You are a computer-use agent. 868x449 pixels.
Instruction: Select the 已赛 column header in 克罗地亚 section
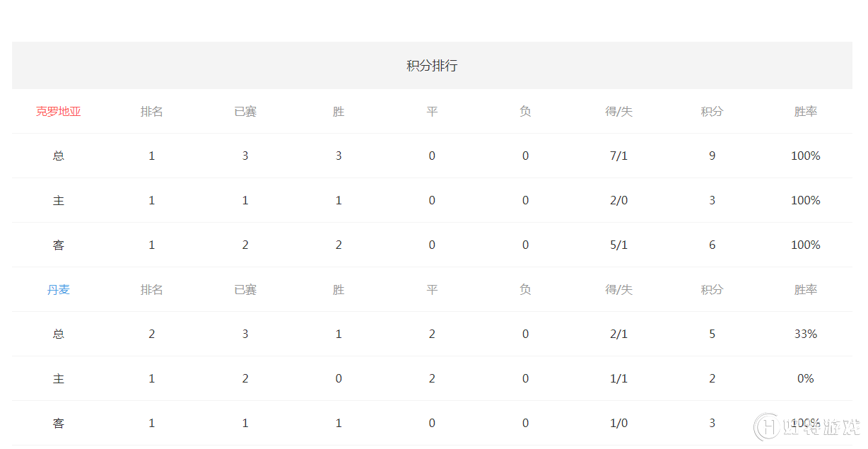tap(245, 112)
